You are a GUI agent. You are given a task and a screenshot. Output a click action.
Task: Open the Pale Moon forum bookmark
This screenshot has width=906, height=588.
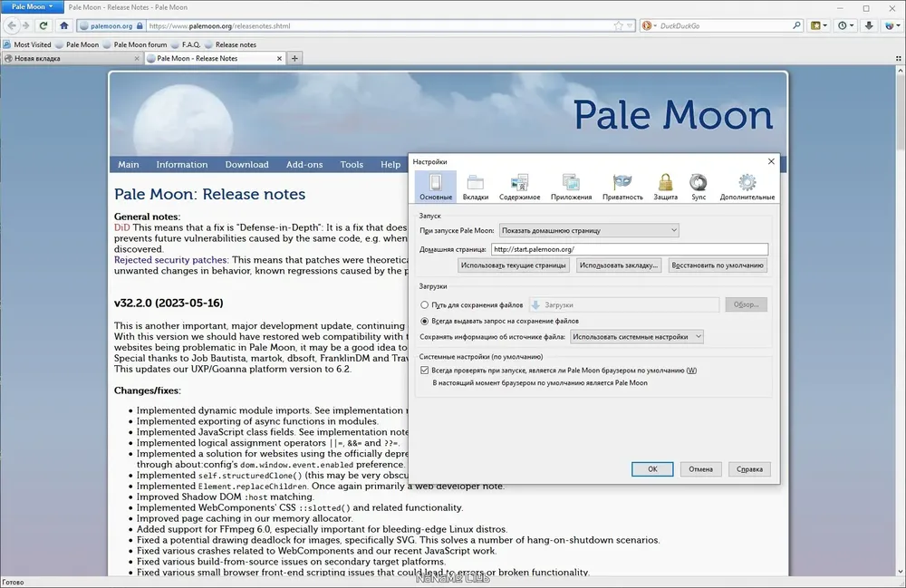pyautogui.click(x=135, y=44)
